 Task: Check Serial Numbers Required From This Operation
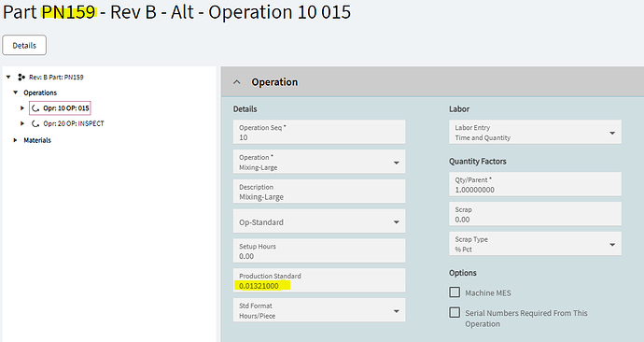[x=455, y=312]
